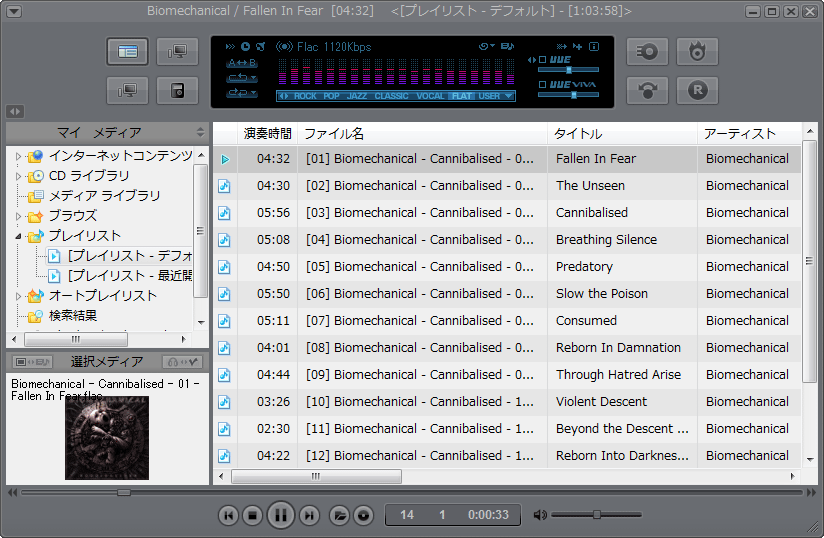Sort by the 演奏時間 column header

pos(267,133)
